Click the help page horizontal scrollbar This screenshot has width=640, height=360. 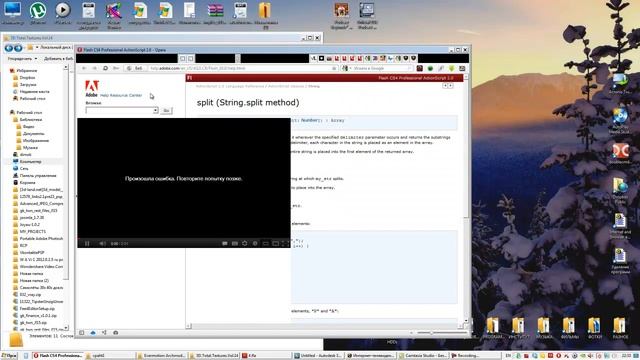[324, 326]
